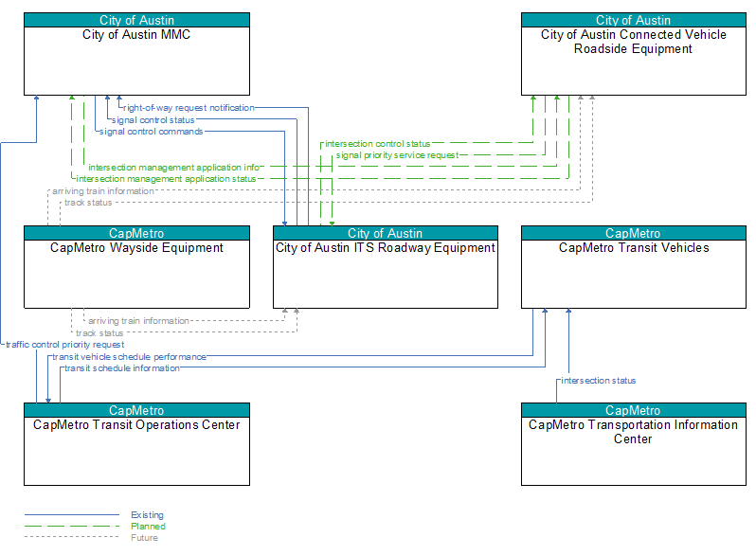The height and width of the screenshot is (555, 756).
Task: Click the CapMetro header of the Wayside Equipment box
Action: [137, 233]
